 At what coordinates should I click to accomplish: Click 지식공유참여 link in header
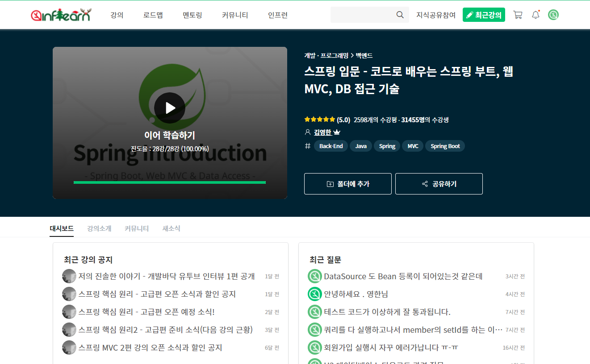click(x=436, y=15)
